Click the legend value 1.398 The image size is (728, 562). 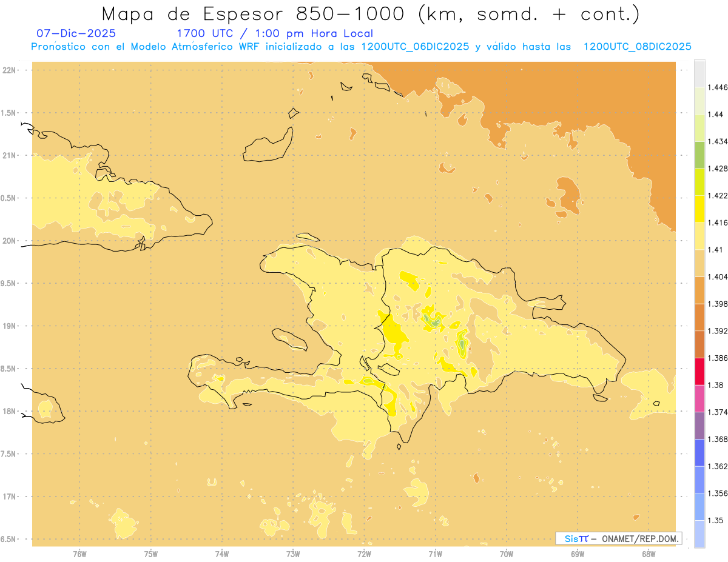(x=718, y=304)
